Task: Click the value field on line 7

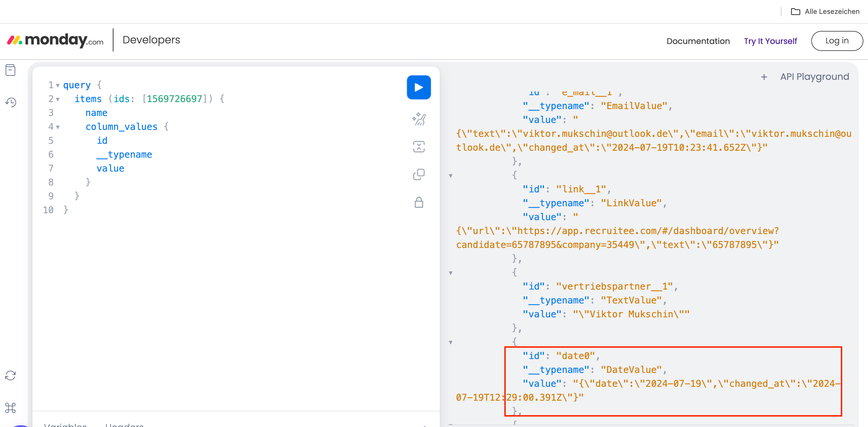Action: [110, 168]
